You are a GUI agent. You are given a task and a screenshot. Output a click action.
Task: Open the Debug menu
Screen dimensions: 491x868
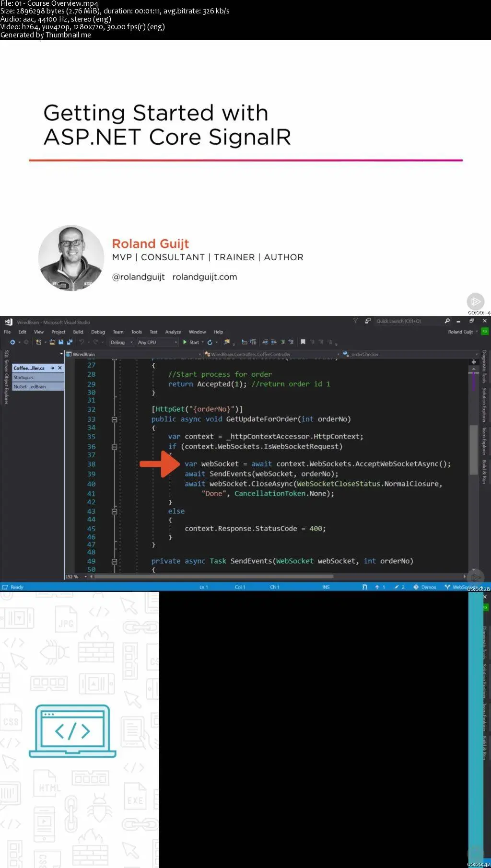pos(98,332)
